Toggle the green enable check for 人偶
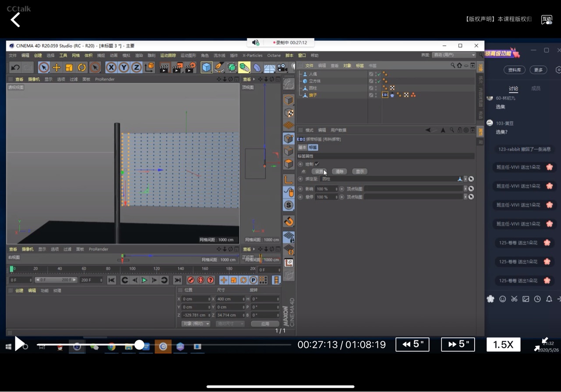 pos(379,74)
